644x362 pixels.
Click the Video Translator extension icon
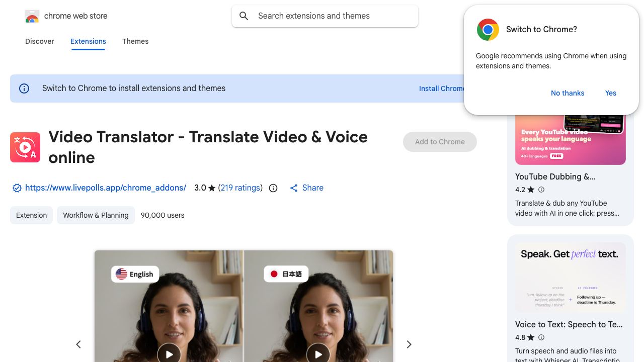25,147
